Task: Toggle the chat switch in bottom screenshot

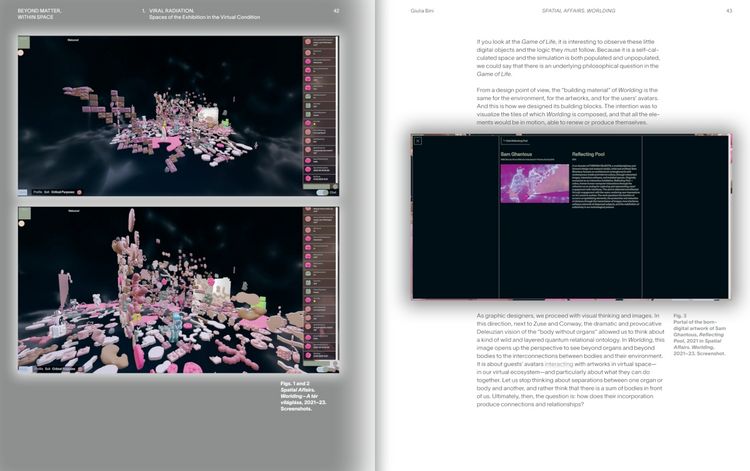Action: (322, 369)
